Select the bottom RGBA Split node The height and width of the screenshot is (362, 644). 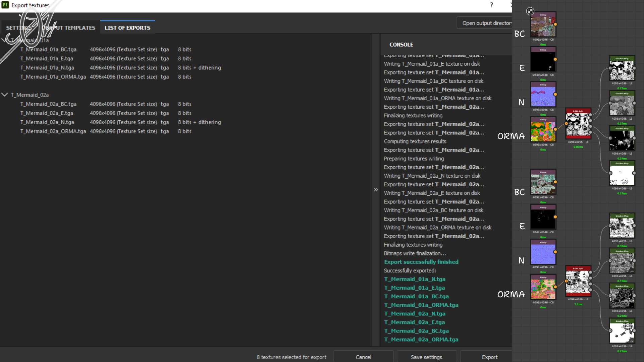[578, 282]
